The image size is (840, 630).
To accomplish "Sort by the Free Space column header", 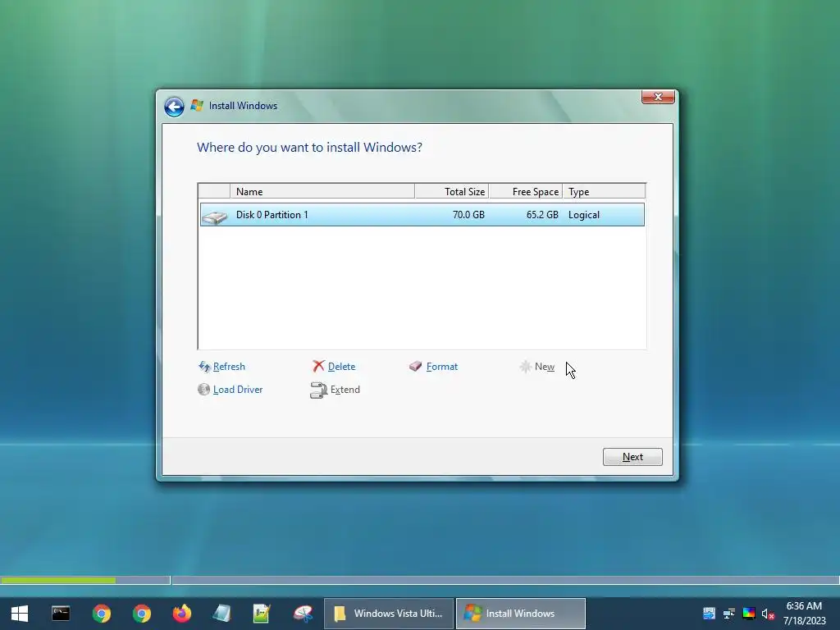I will (526, 191).
